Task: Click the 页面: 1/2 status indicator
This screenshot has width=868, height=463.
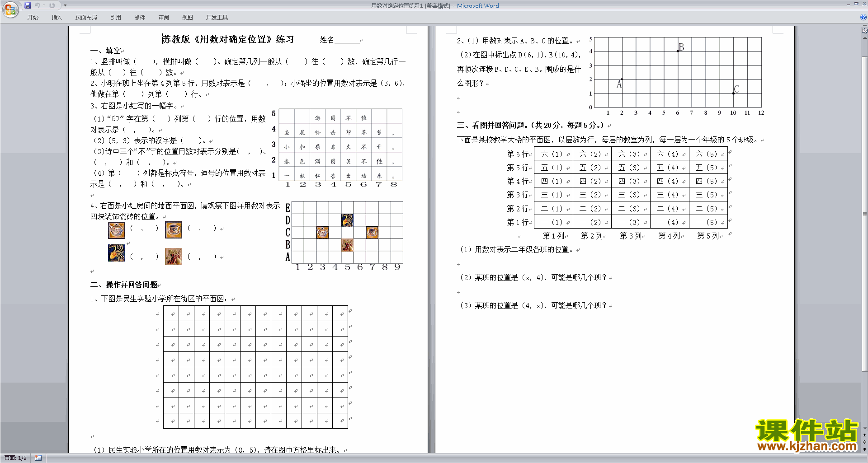Action: click(x=15, y=458)
